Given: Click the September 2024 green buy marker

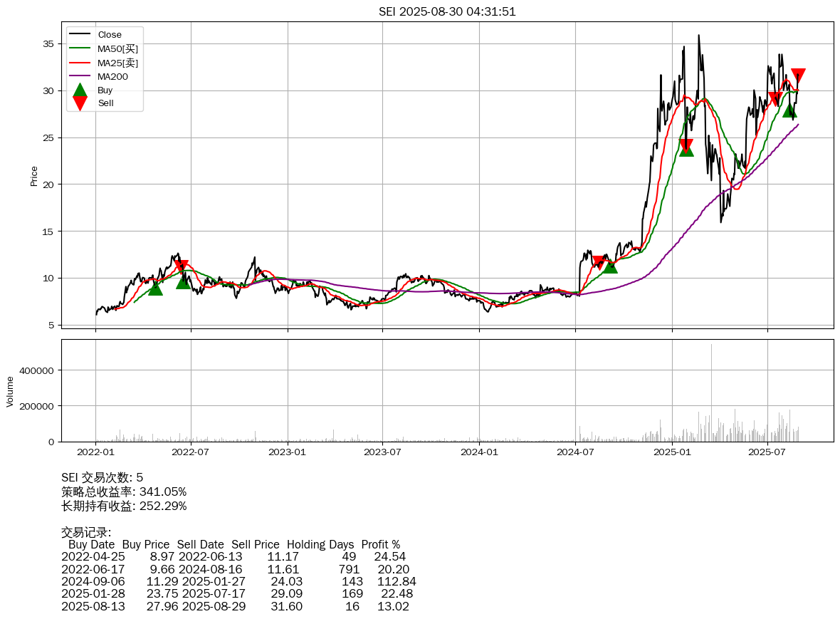Looking at the screenshot, I should tap(609, 266).
